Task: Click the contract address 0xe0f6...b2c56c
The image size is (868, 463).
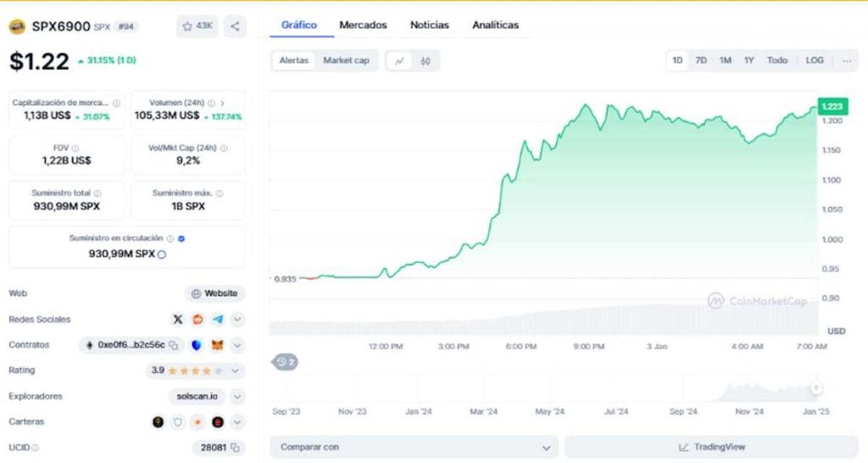Action: [131, 345]
